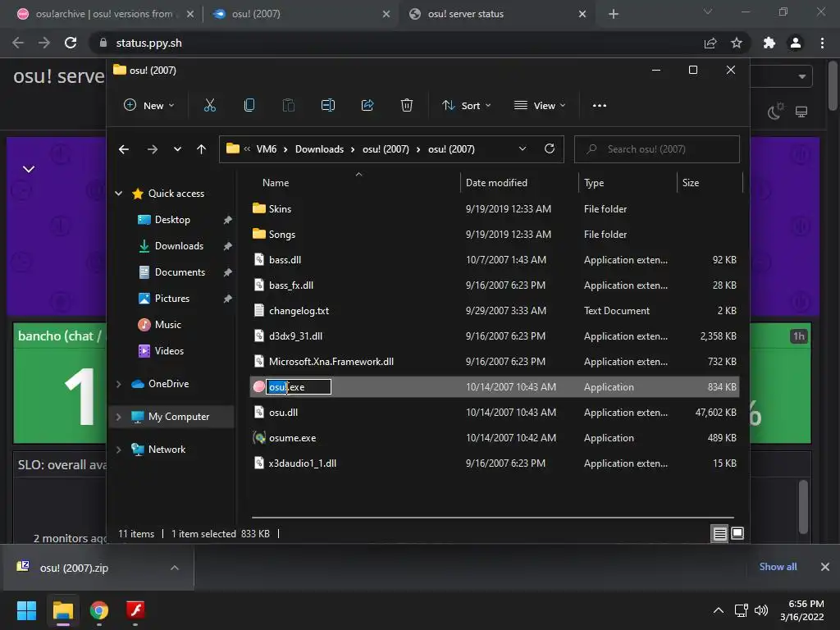Open Sort options dropdown
Viewport: 840px width, 630px height.
[466, 106]
